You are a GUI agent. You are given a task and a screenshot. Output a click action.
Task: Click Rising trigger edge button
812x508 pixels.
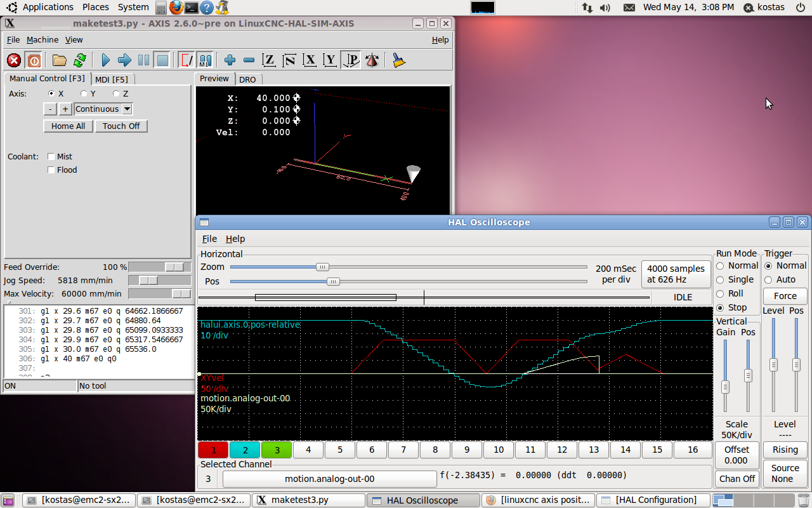click(x=785, y=450)
